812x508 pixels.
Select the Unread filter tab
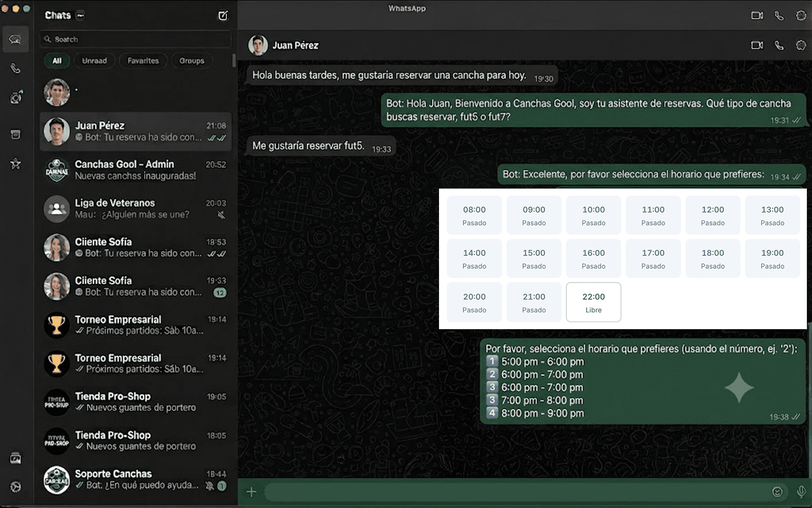94,60
